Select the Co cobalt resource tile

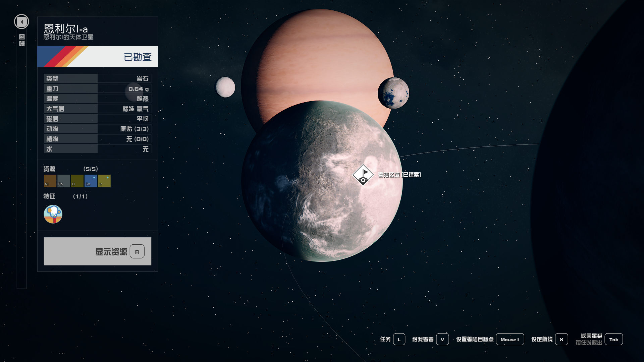91,181
